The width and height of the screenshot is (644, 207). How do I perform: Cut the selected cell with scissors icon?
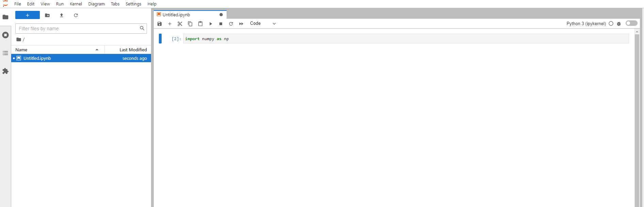[180, 24]
